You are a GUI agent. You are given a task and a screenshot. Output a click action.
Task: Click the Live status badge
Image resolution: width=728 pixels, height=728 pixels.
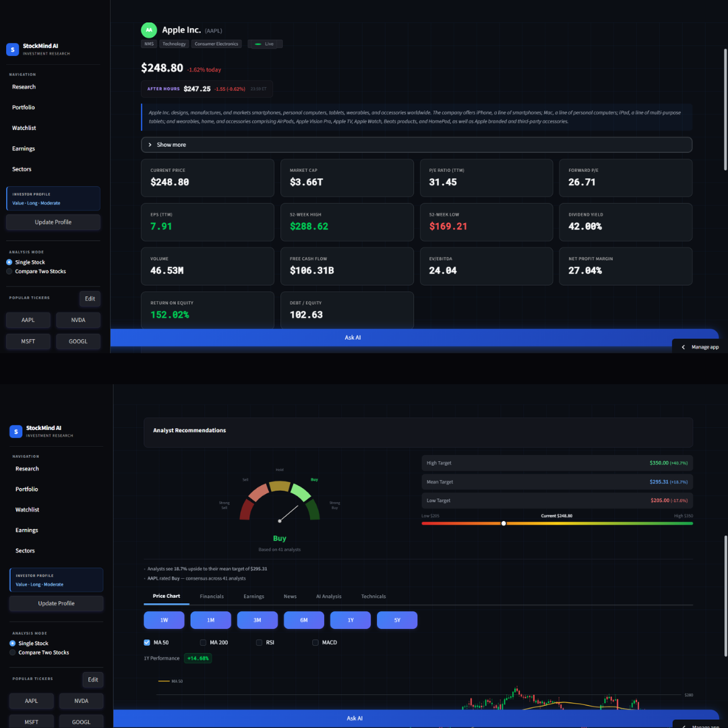pyautogui.click(x=264, y=43)
